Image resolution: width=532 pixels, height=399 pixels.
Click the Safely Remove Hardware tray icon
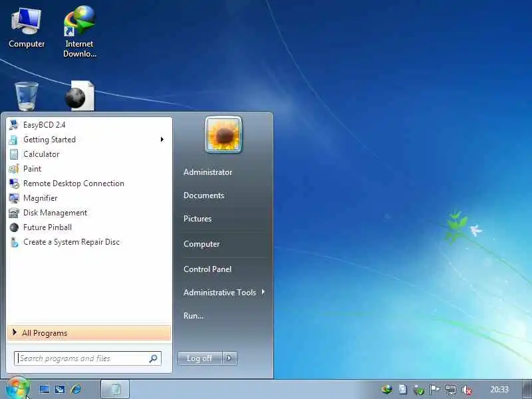419,390
